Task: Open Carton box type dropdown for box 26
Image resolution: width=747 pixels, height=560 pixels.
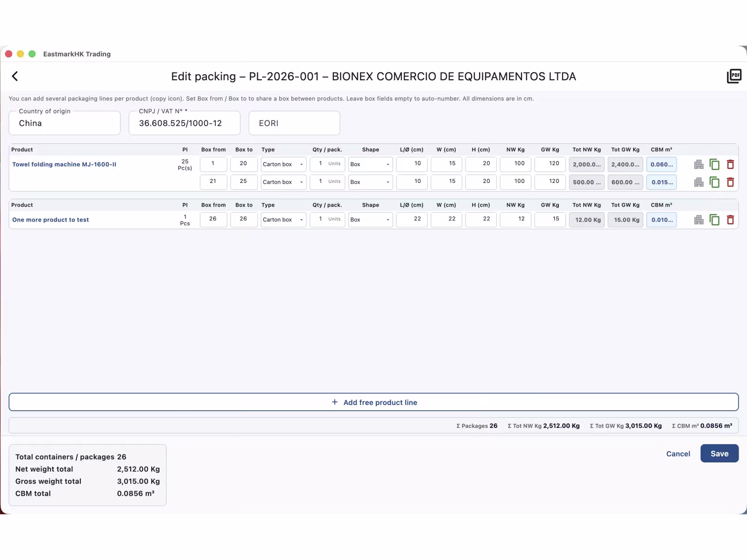Action: click(x=283, y=220)
